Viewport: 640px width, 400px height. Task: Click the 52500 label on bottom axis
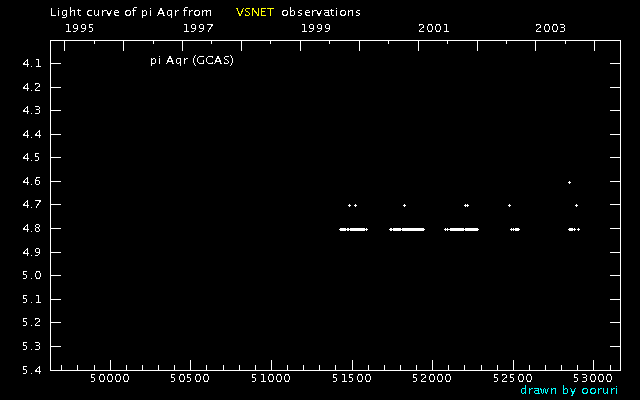tap(513, 378)
